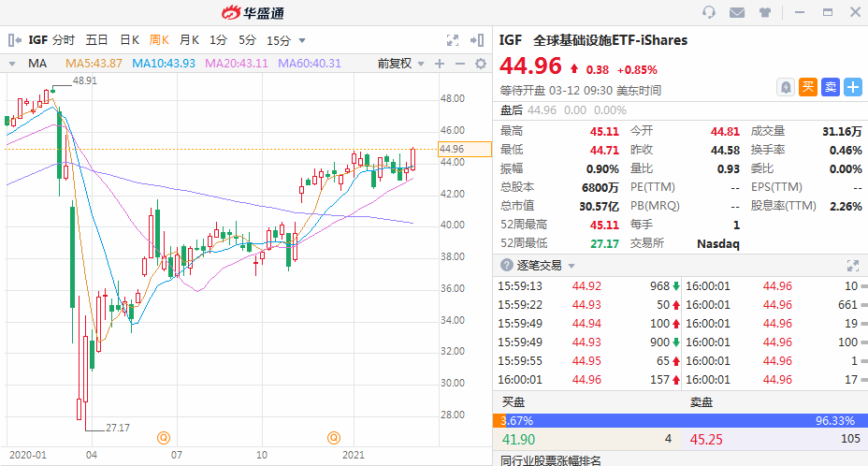Open customer service headset icon
Screen dimensions: 868x466
709,12
